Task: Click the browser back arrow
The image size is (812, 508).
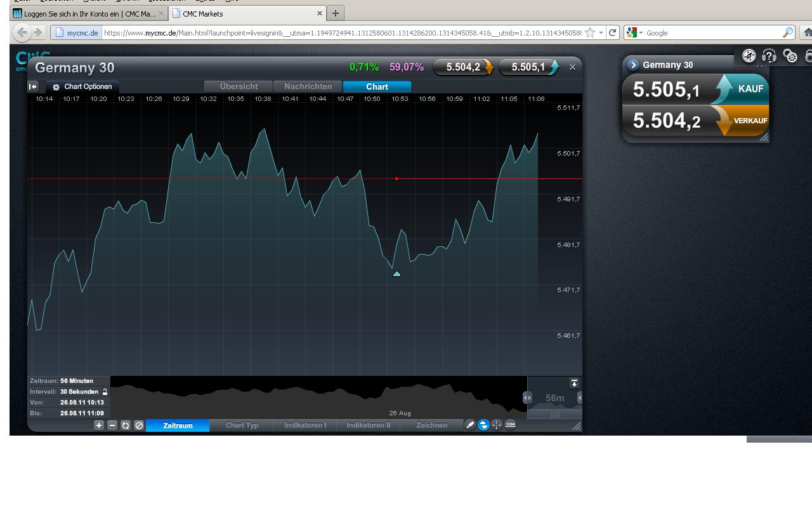Action: tap(22, 32)
